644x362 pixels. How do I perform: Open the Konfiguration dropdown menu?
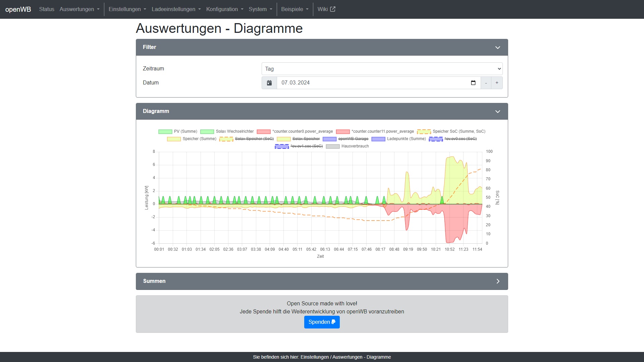(225, 9)
